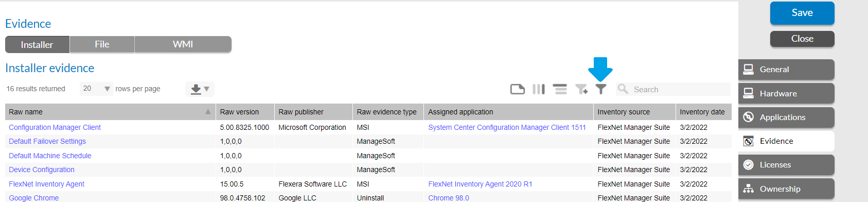Click the Save button

pos(802,13)
